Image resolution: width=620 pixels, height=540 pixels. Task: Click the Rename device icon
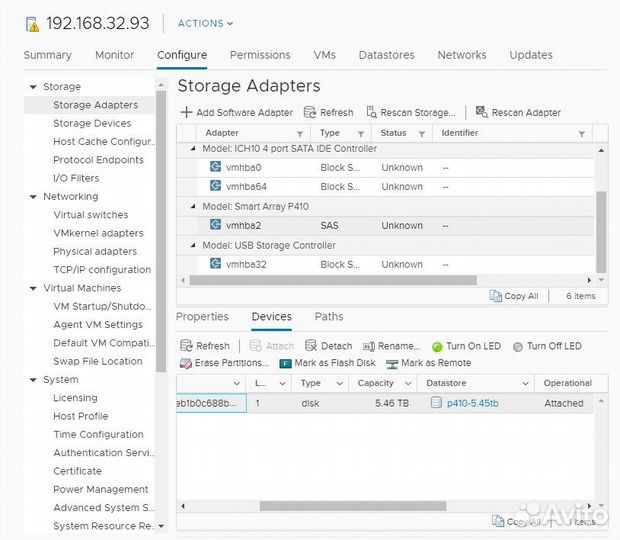[x=369, y=347]
